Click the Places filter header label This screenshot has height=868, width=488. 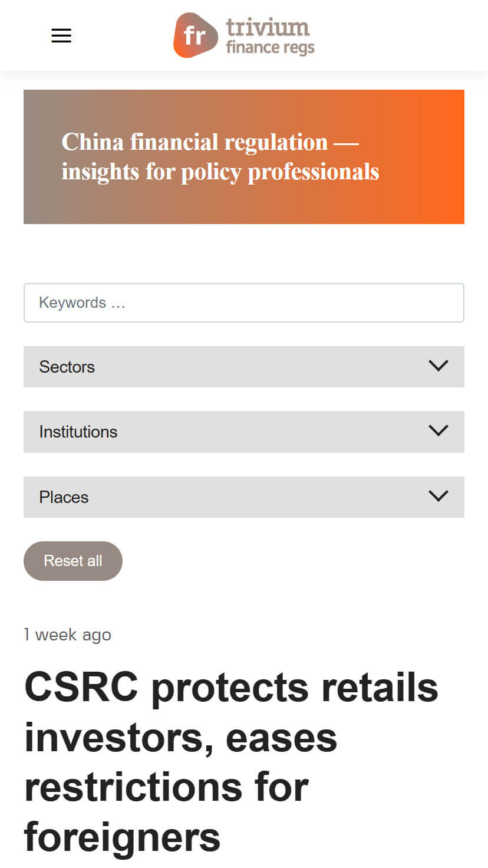(64, 497)
